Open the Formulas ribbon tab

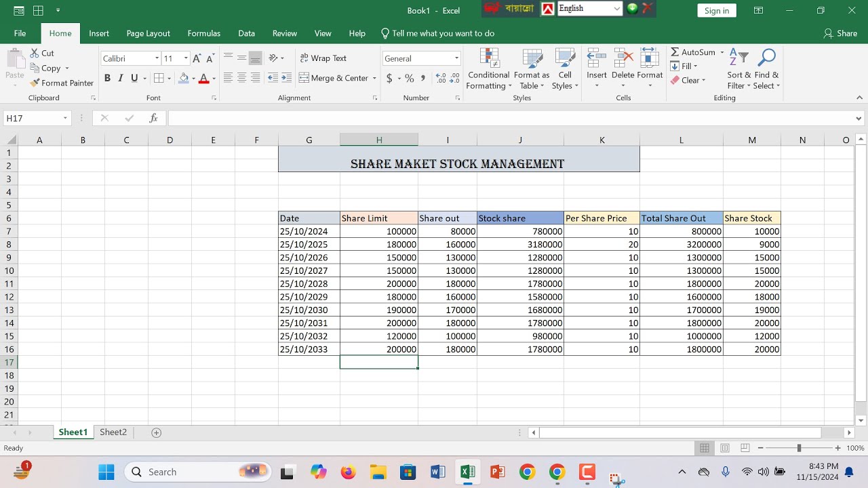click(x=204, y=33)
